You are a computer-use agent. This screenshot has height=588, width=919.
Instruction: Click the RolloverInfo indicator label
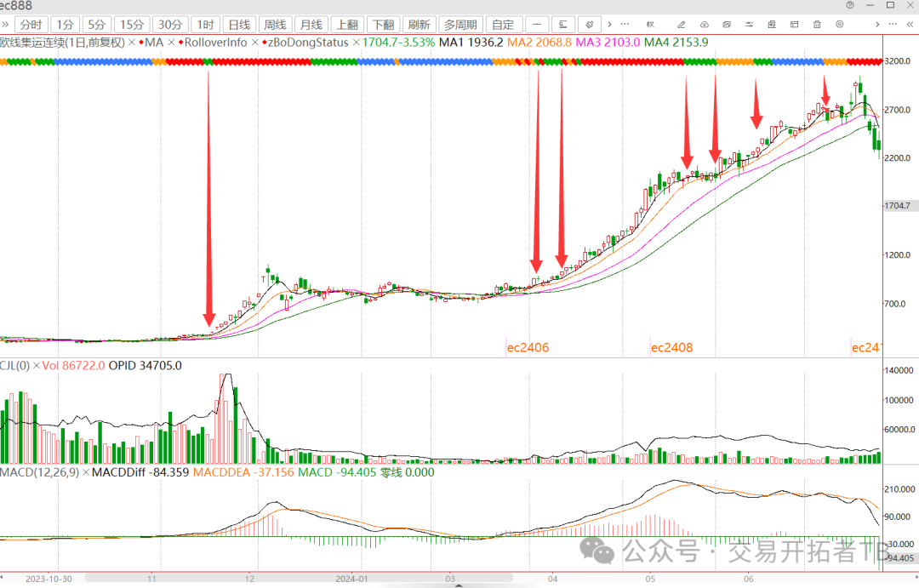click(215, 43)
